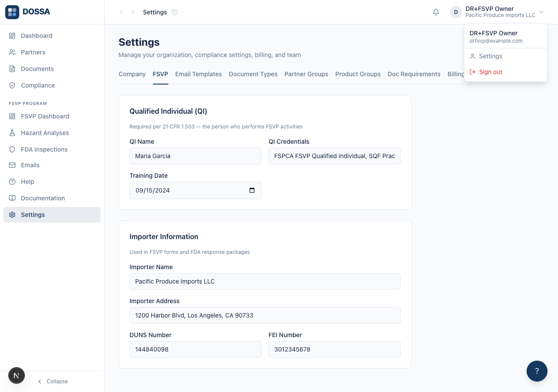
Task: Open Help in sidebar
Action: tap(52, 182)
